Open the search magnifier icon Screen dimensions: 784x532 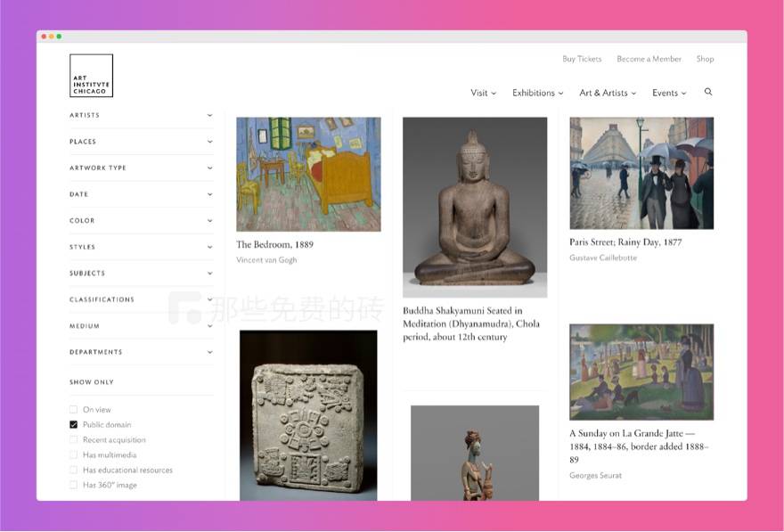[708, 92]
